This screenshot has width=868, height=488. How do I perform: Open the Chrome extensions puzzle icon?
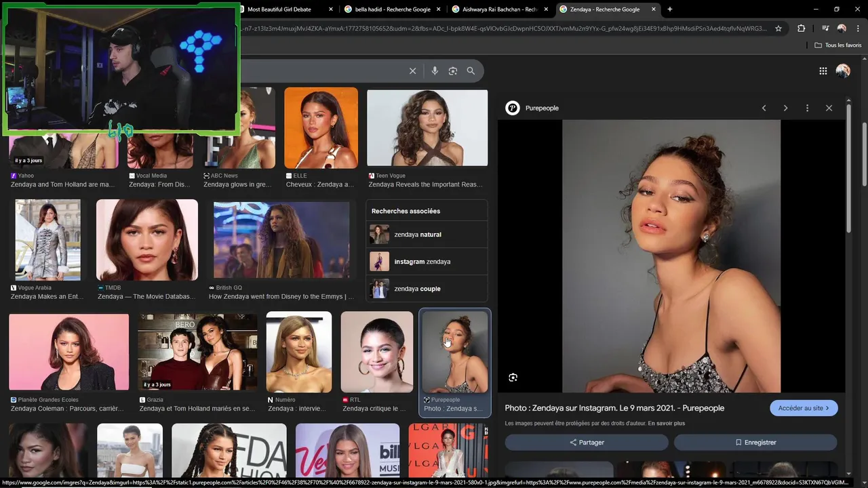(801, 28)
